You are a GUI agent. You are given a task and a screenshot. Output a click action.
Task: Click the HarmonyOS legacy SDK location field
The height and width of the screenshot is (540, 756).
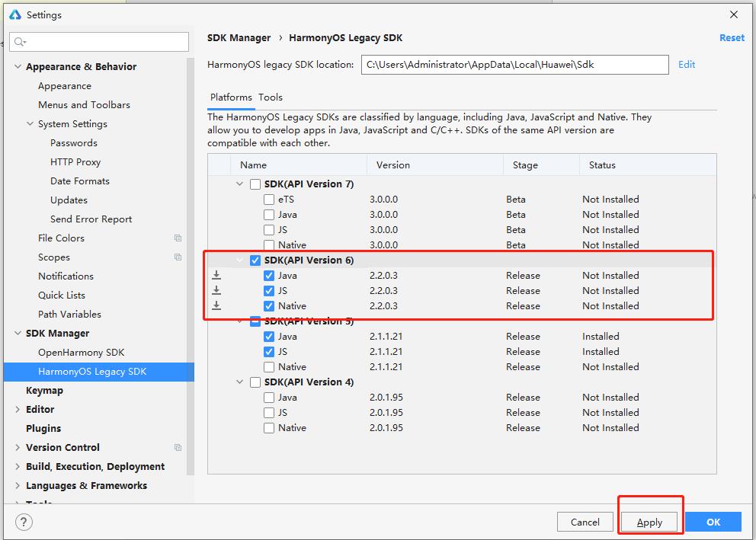pyautogui.click(x=514, y=65)
